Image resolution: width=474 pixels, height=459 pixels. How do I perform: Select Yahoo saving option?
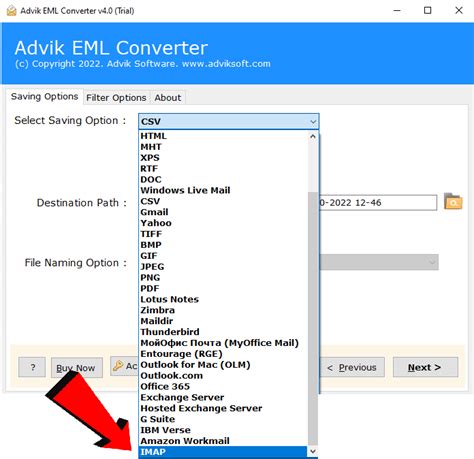pos(223,223)
